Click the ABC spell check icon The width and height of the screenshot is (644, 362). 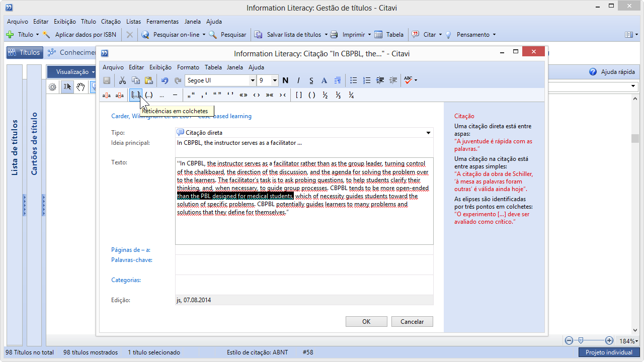pyautogui.click(x=408, y=80)
